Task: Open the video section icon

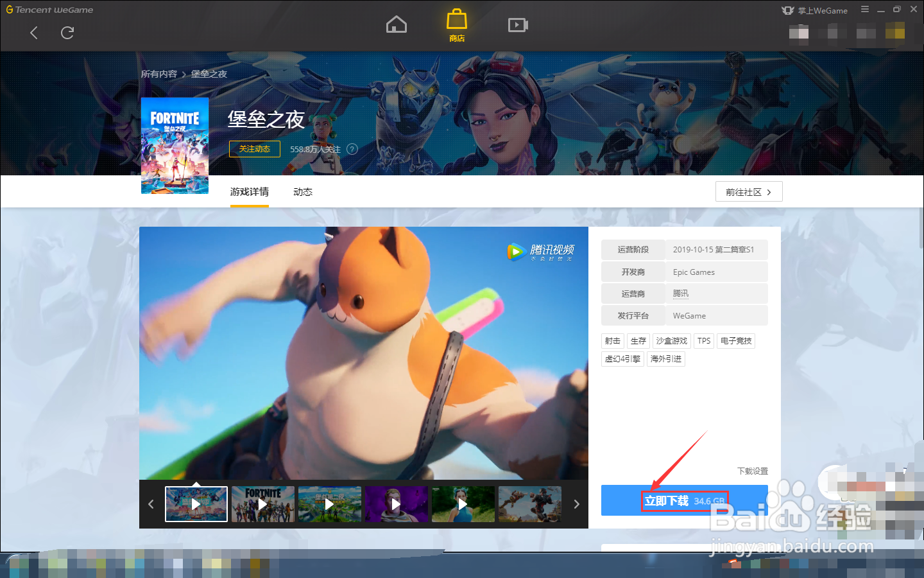Action: [x=518, y=25]
